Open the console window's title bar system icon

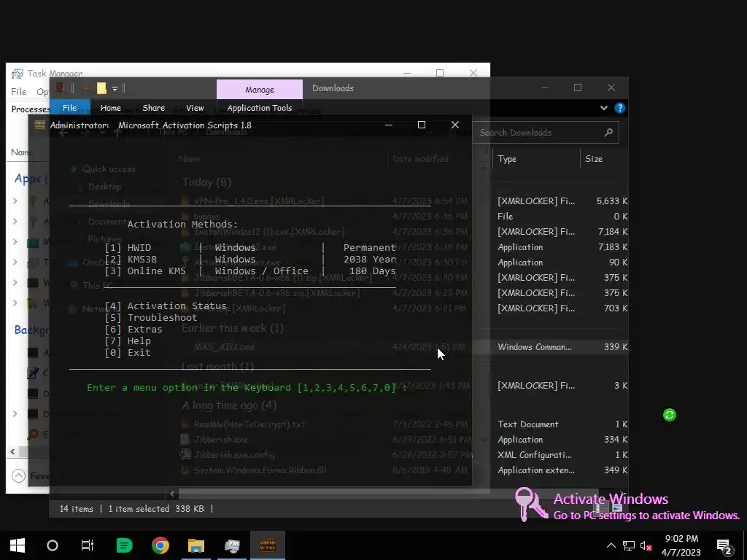40,125
